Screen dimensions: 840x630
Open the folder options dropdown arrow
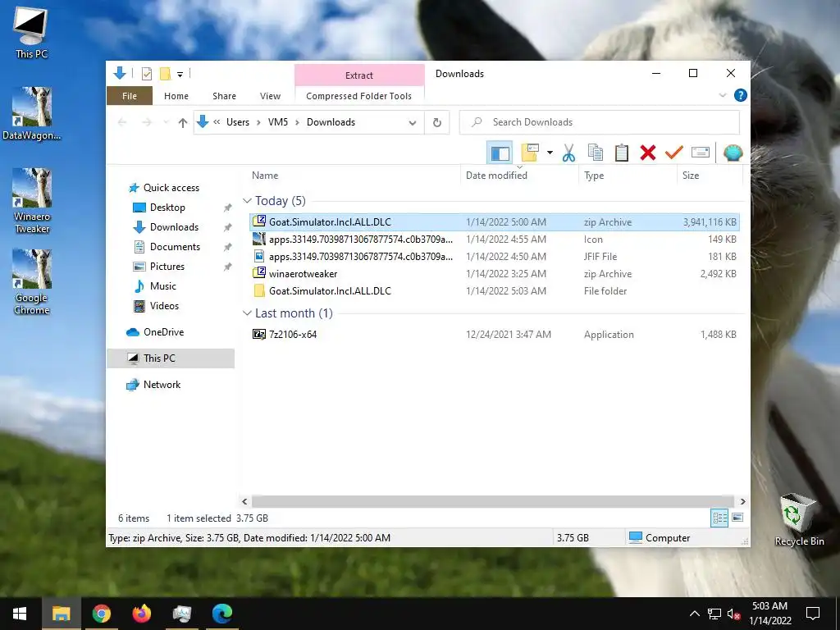[x=550, y=153]
